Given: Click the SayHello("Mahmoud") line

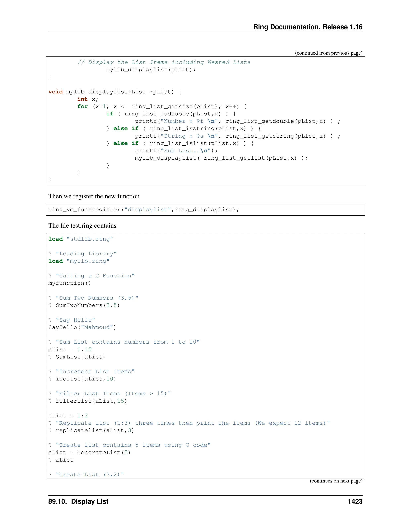Looking at the screenshot, I should pos(82,327).
